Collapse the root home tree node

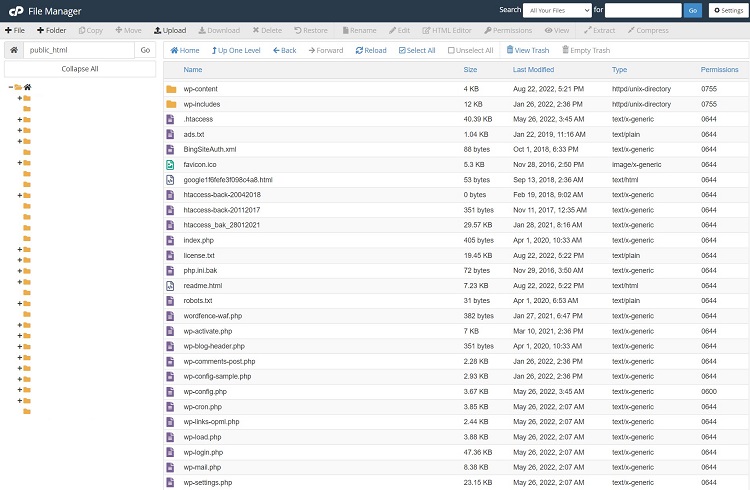pos(11,87)
